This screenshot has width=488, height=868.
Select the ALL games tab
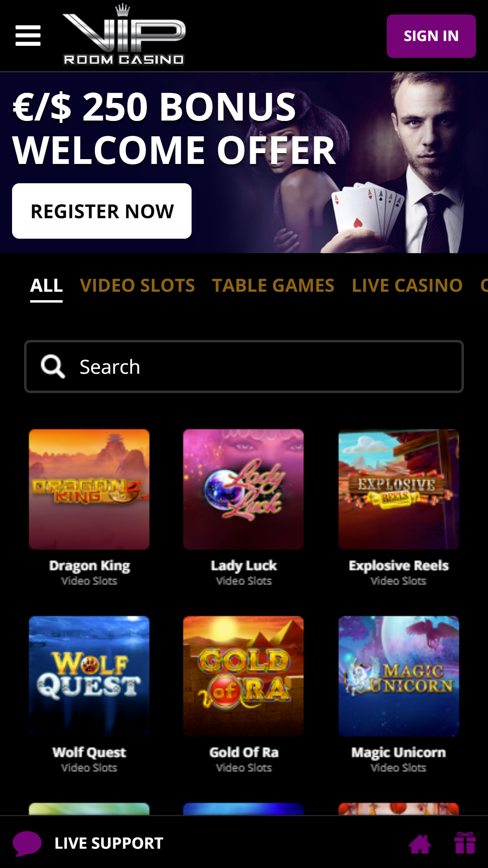click(x=47, y=286)
